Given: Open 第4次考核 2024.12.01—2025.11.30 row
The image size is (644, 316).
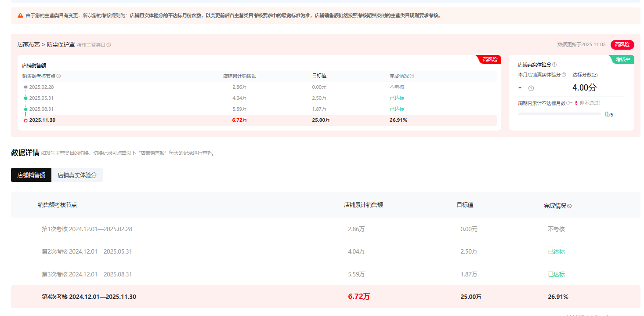Looking at the screenshot, I should click(x=89, y=297).
